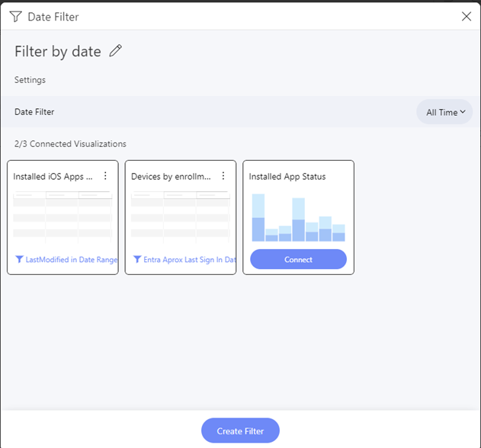Open the LastModified in Date Range link

click(x=72, y=260)
